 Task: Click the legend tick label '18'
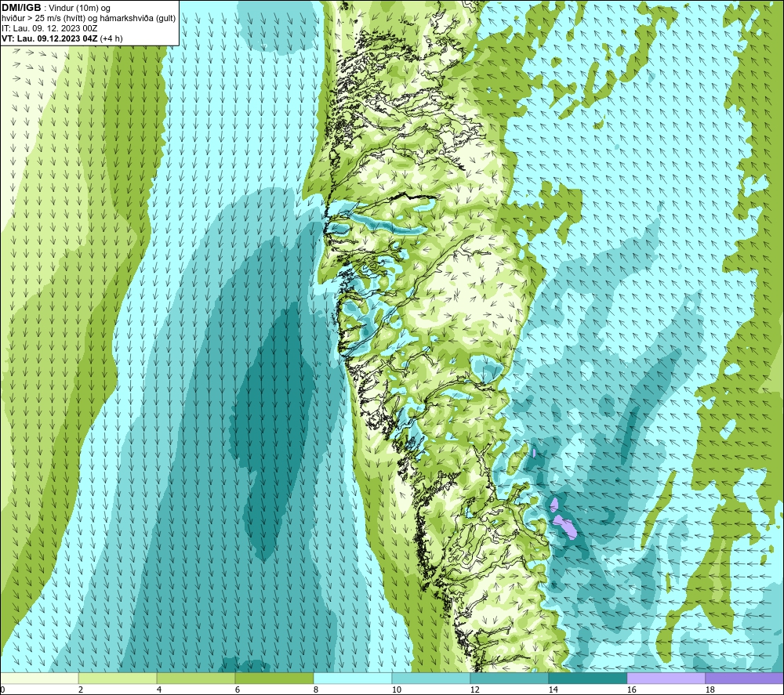click(710, 690)
